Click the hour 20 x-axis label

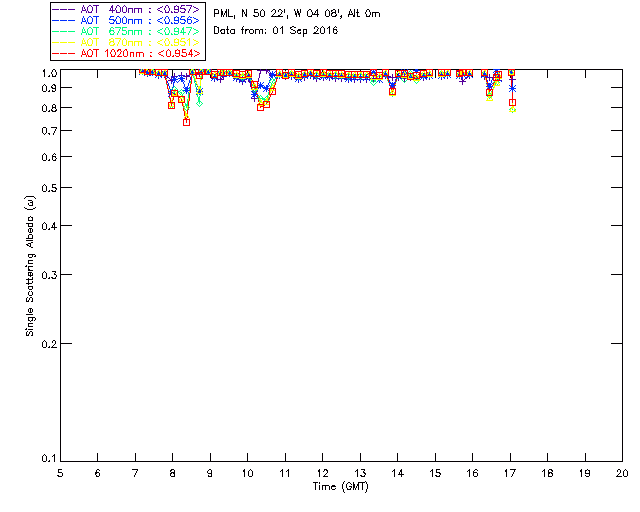pyautogui.click(x=622, y=473)
